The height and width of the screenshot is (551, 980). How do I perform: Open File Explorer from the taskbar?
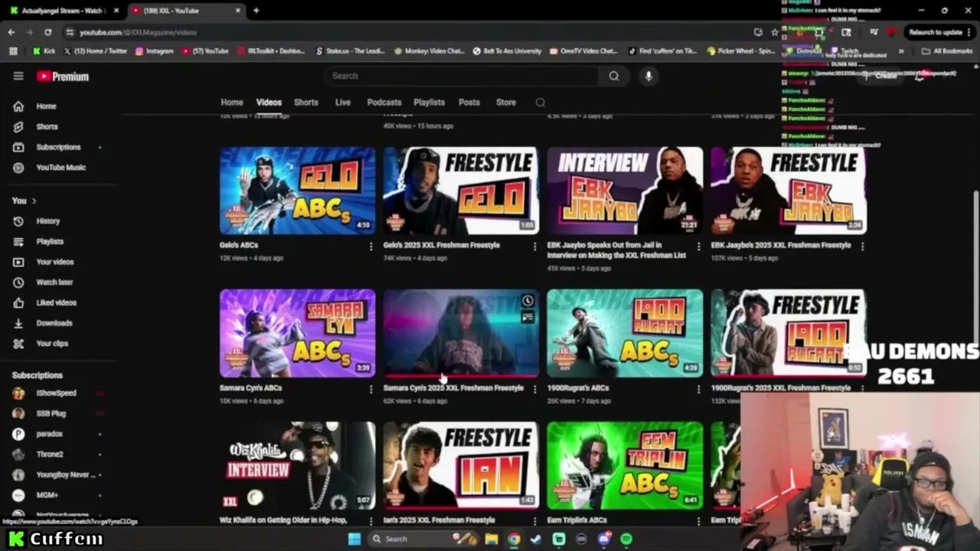click(491, 539)
